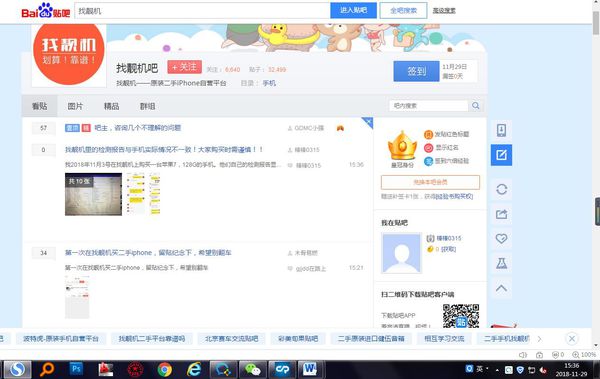Open WeChat from the taskbar
Viewport: 600px width, 379px height.
tap(253, 369)
